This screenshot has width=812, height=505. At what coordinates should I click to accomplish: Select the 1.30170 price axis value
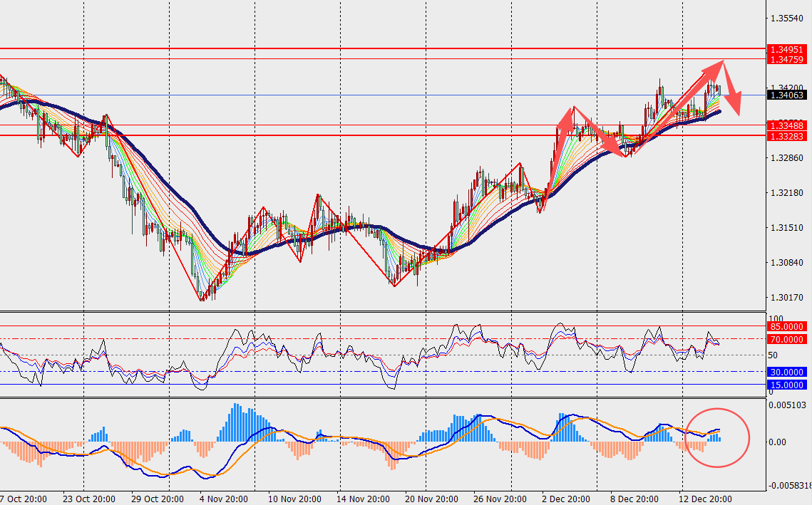(786, 298)
